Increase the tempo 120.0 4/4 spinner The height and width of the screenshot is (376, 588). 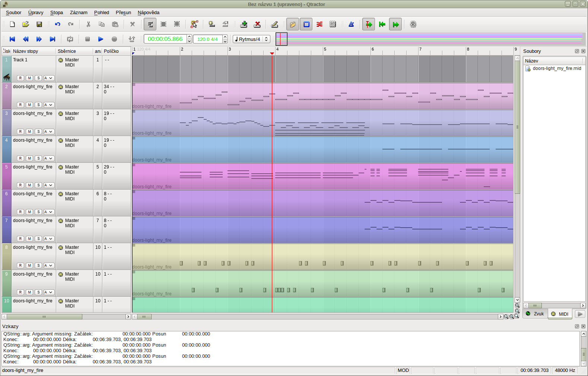[x=225, y=37]
